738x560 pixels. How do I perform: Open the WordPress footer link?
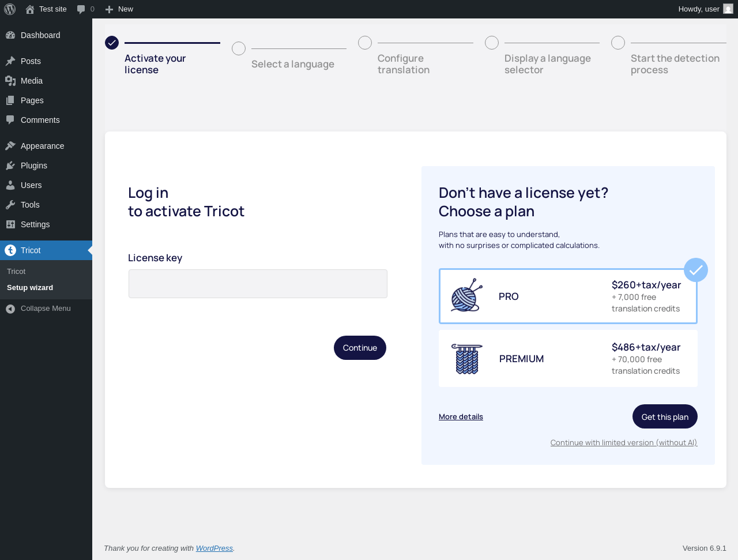[x=214, y=548]
